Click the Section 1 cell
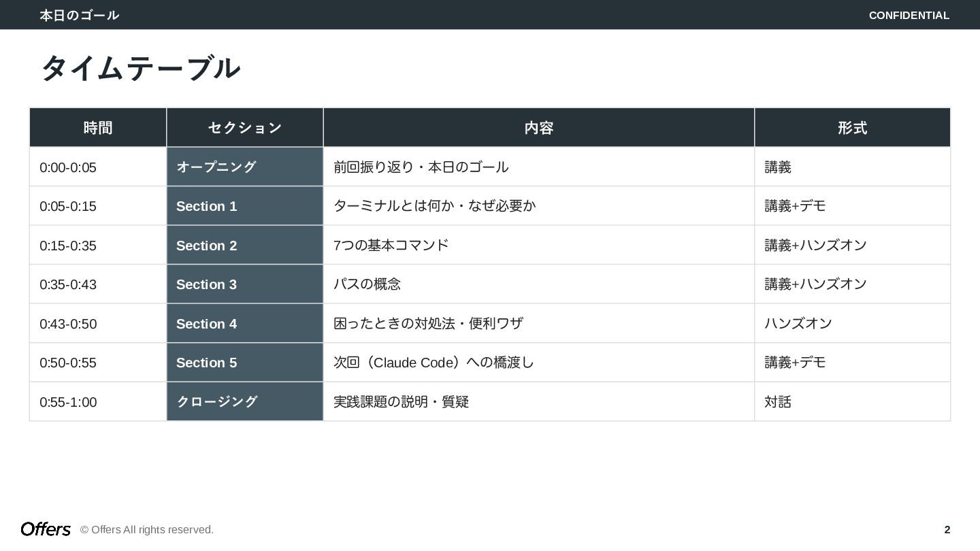Screen dimensions: 980x551 tap(244, 206)
